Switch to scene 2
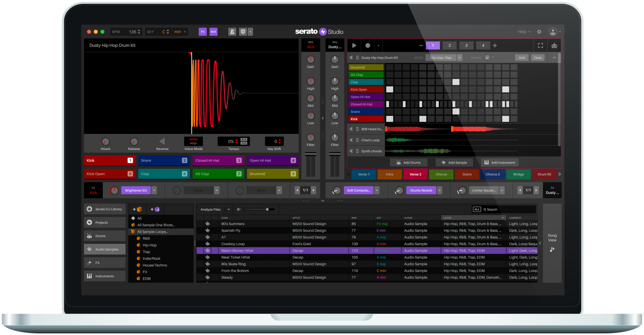This screenshot has height=335, width=644. (449, 46)
